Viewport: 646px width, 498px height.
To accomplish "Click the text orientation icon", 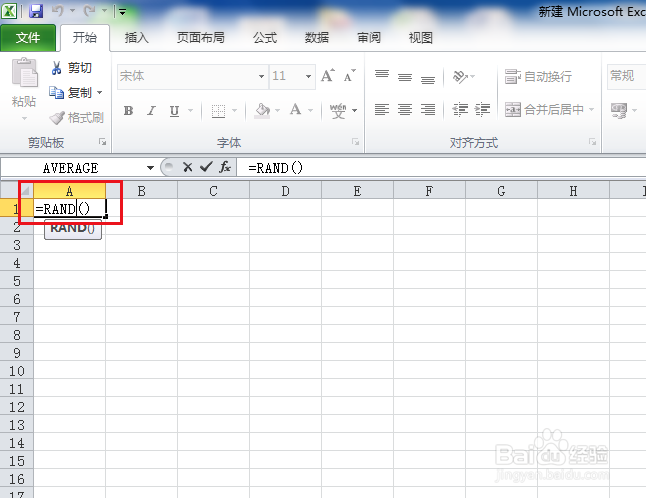I will [461, 76].
